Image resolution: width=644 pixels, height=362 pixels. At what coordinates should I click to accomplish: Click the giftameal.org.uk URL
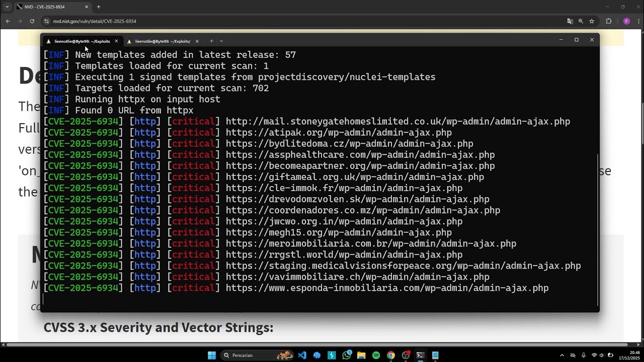click(x=355, y=177)
